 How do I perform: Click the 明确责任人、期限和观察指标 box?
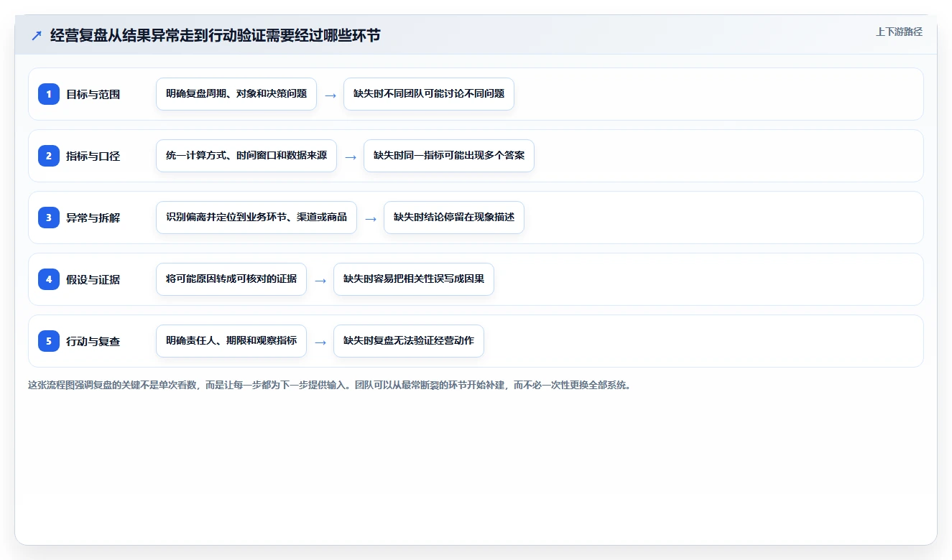click(231, 341)
